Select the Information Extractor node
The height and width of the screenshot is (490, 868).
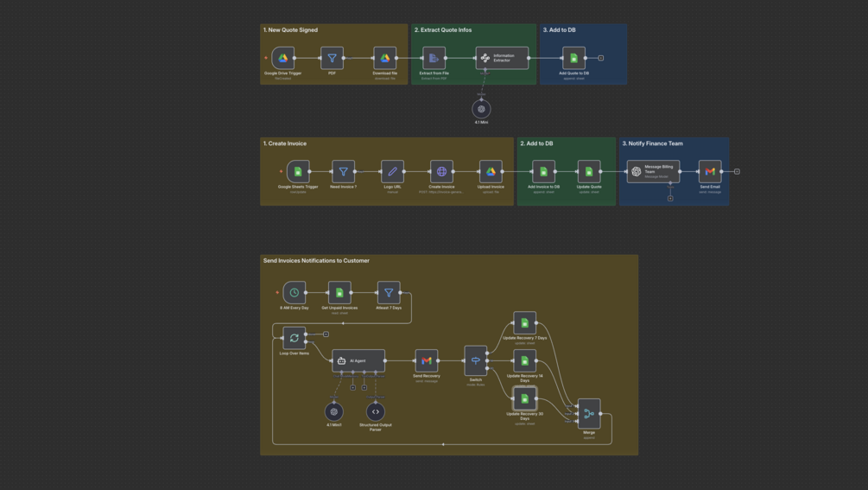point(502,58)
